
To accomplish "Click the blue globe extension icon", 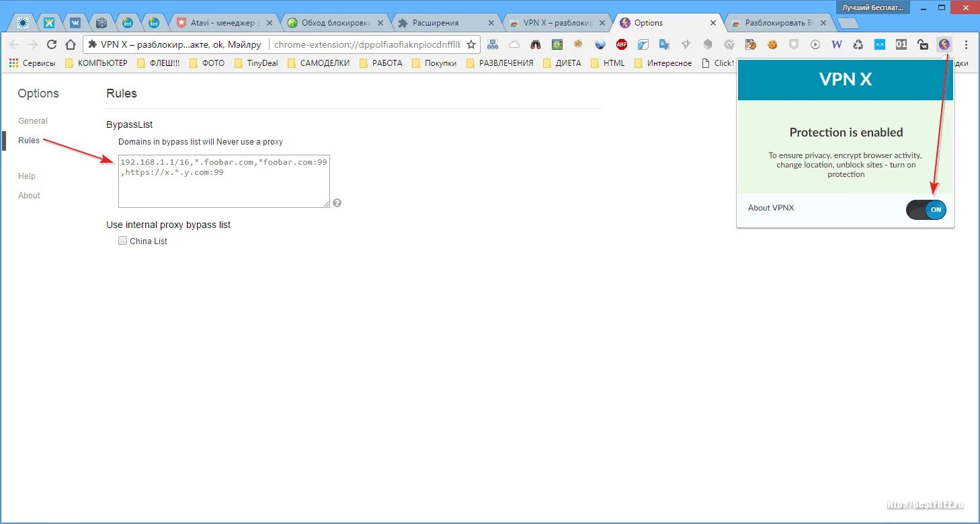I will click(600, 45).
